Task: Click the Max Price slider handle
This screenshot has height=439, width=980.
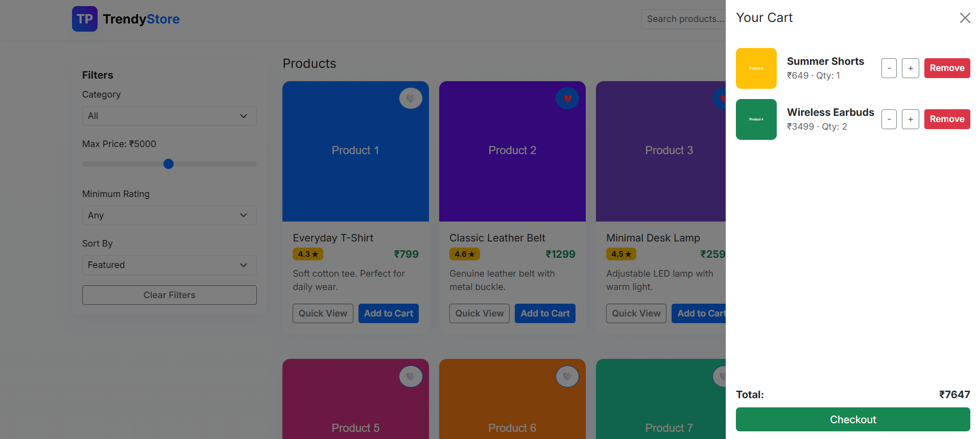Action: pos(169,164)
